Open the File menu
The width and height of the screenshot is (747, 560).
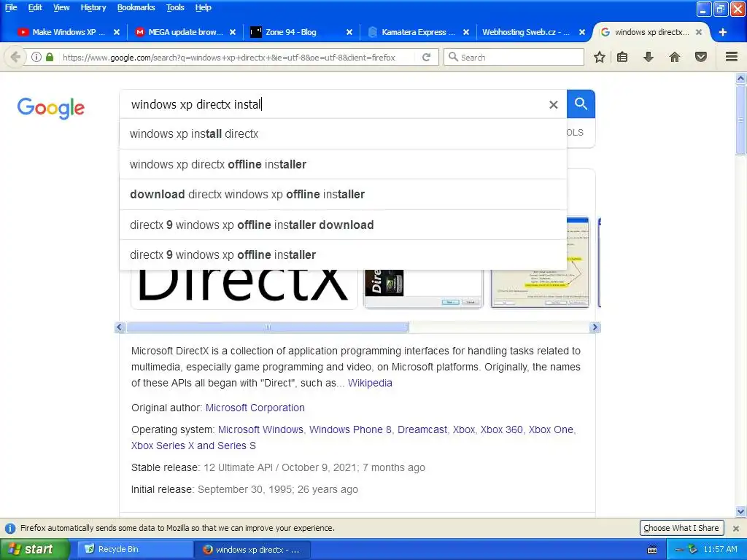click(x=11, y=7)
